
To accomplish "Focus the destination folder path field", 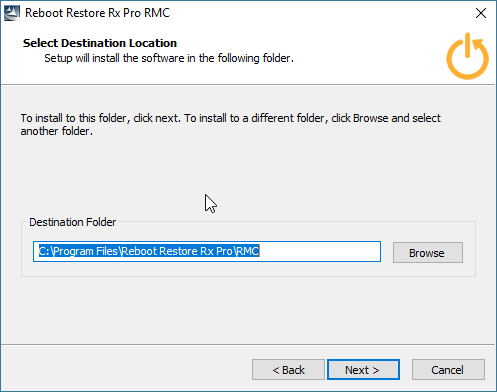I will coord(207,251).
